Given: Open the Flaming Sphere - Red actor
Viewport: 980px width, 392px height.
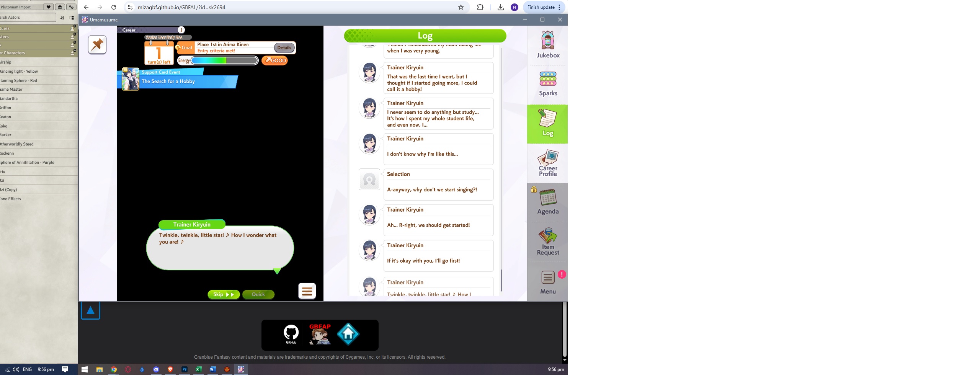Looking at the screenshot, I should pos(38,80).
